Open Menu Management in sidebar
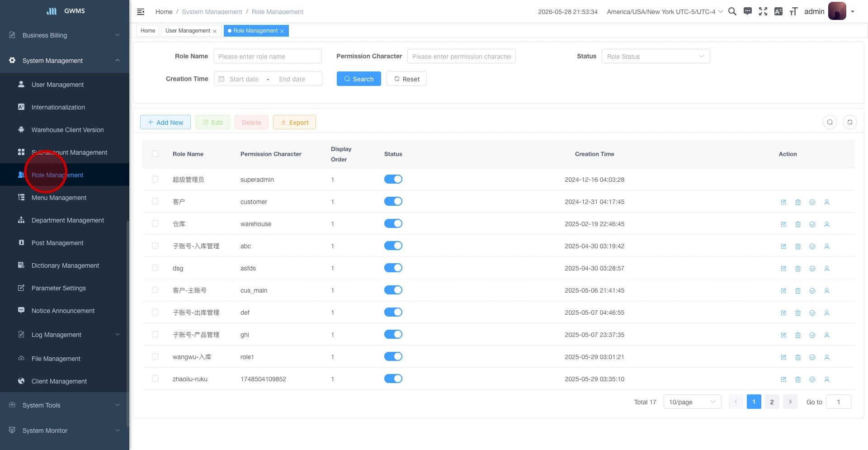This screenshot has height=450, width=868. (65, 198)
